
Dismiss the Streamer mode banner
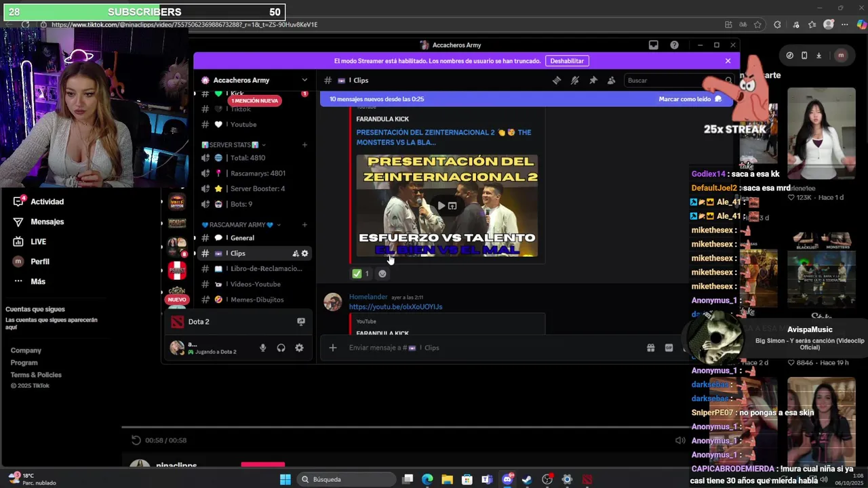(x=728, y=61)
